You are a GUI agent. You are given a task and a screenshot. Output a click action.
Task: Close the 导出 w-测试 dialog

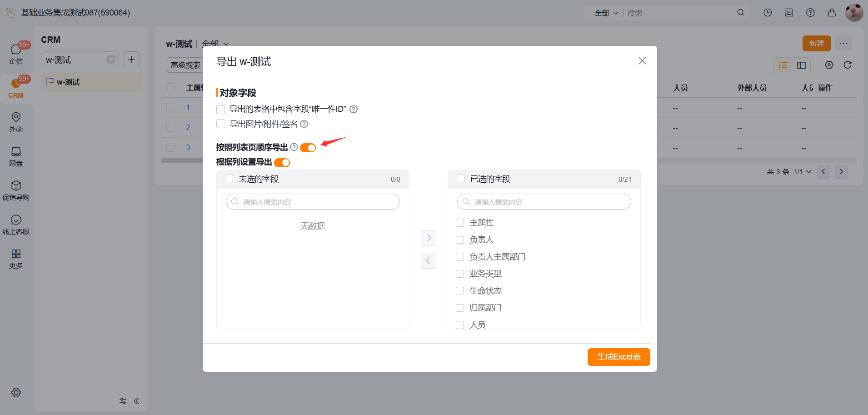(x=642, y=61)
